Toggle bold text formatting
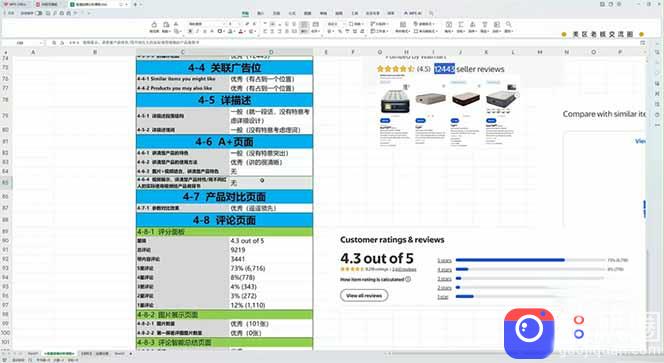The width and height of the screenshot is (664, 363). (x=190, y=31)
